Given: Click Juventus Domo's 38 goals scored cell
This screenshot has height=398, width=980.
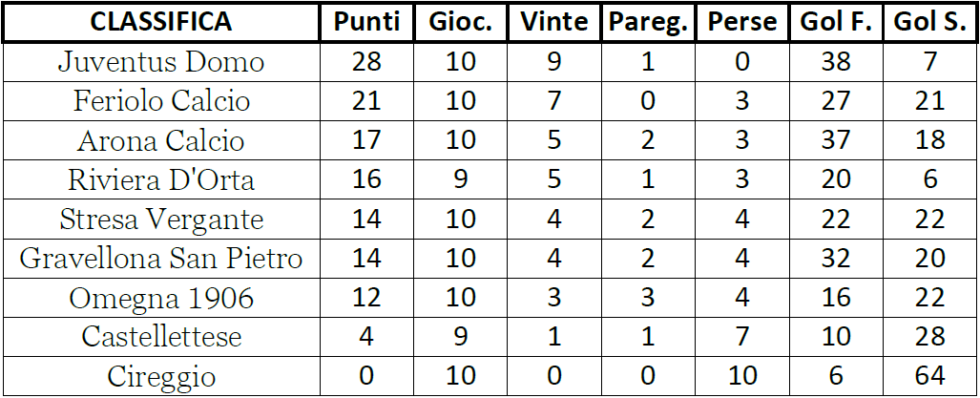Looking at the screenshot, I should pyautogui.click(x=835, y=62).
